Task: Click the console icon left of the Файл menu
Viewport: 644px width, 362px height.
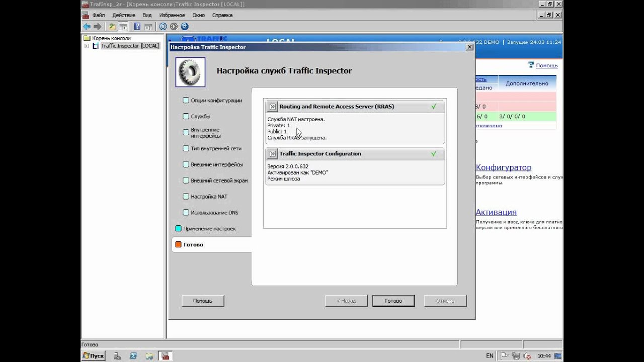Action: pos(86,15)
